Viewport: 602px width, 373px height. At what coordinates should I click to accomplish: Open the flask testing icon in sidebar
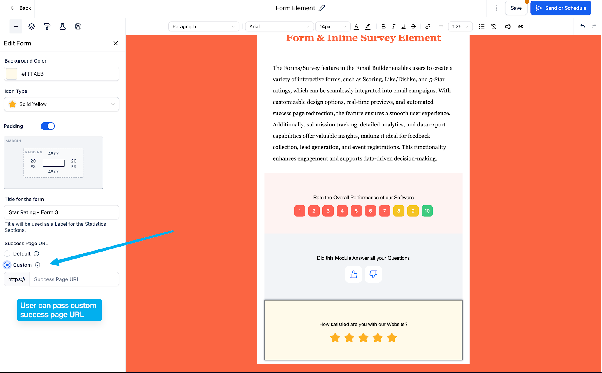62,26
